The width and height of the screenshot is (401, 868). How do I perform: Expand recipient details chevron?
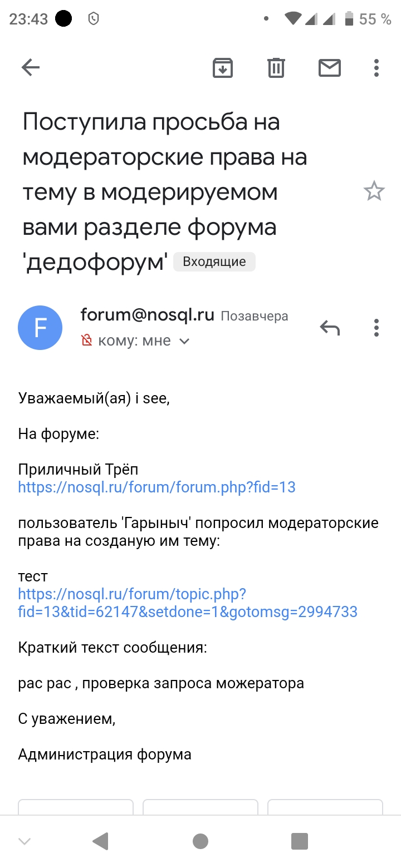click(x=184, y=341)
